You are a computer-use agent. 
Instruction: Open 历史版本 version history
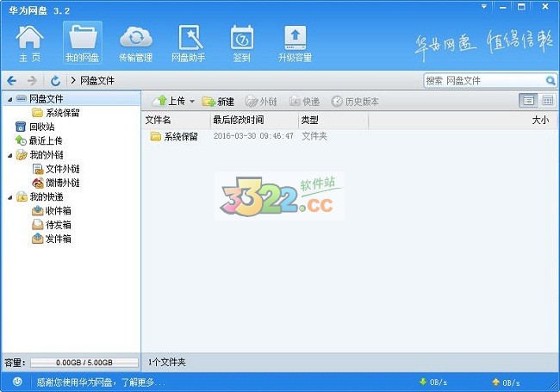click(355, 102)
